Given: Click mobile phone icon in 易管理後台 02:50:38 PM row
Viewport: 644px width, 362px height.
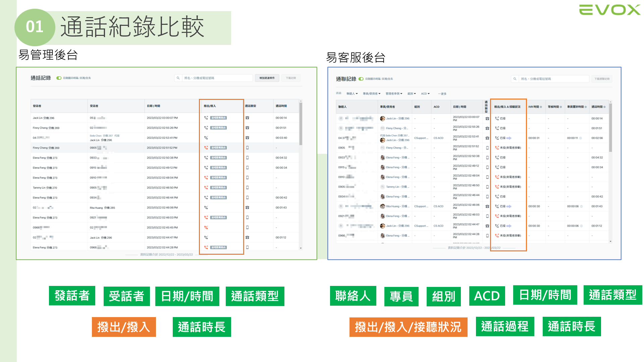Looking at the screenshot, I should tap(247, 158).
